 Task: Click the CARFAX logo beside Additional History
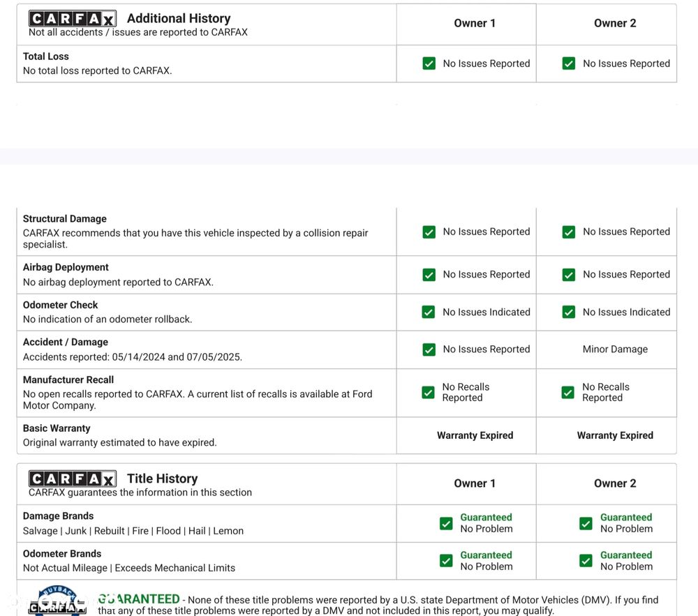click(72, 19)
